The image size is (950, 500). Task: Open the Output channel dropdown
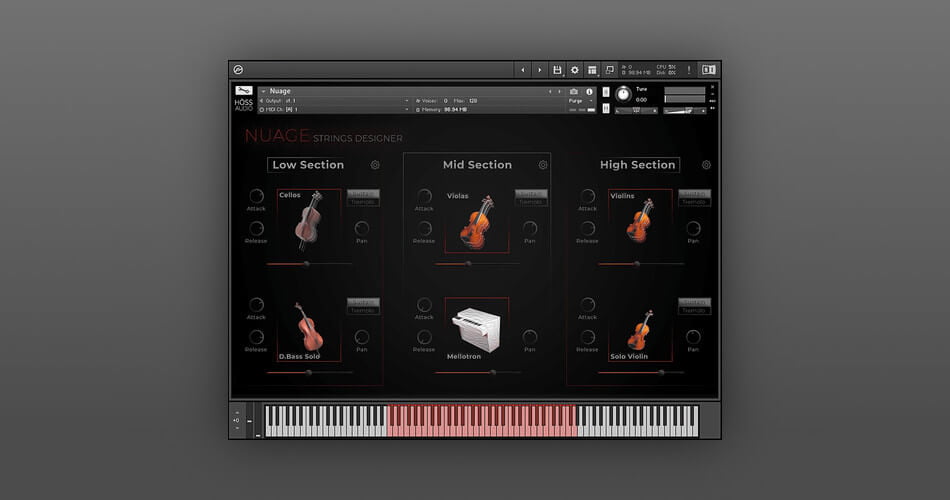click(x=407, y=101)
